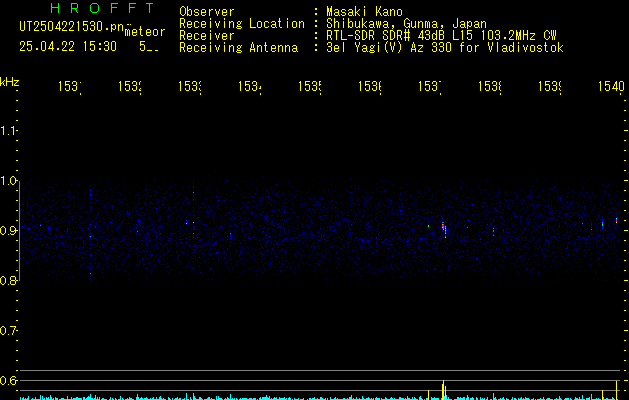Click the 'meteor' label under the file name
Image resolution: width=629 pixels, height=400 pixels.
click(145, 32)
